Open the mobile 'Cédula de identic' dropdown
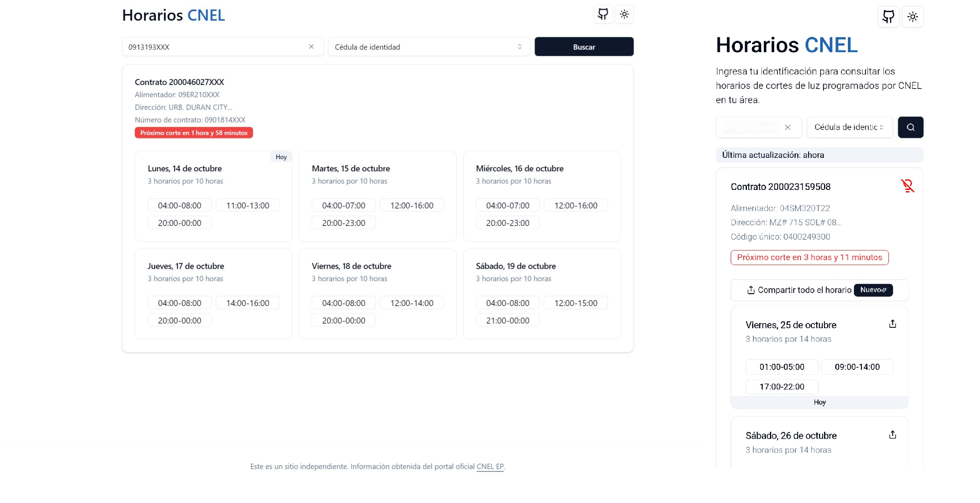Image resolution: width=980 pixels, height=503 pixels. (850, 127)
